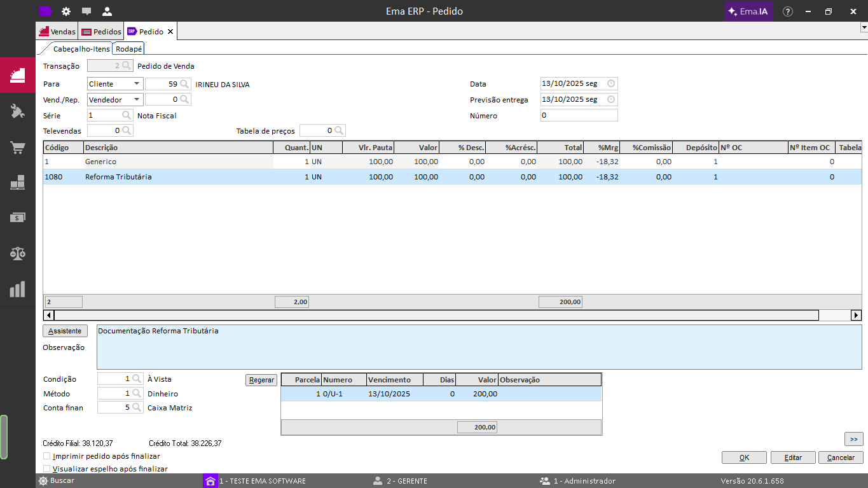Screen dimensions: 868x488
Task: Click the horizontal scrollbar right arrow
Action: (856, 315)
